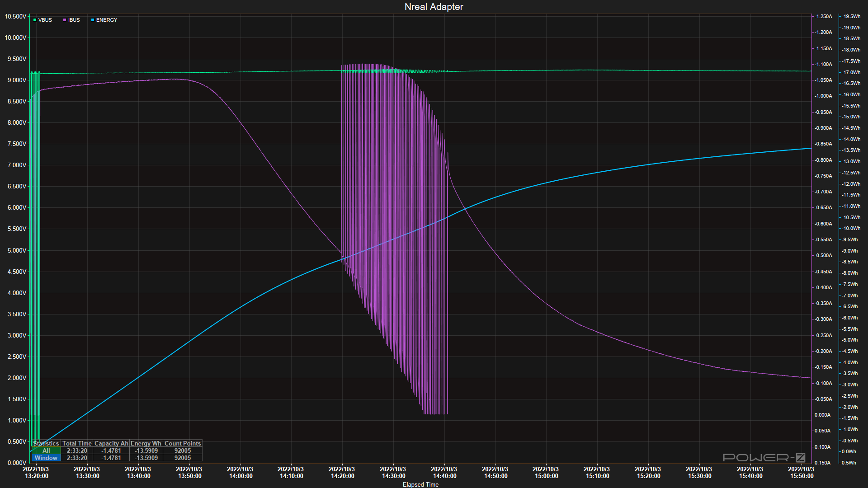Click capacity -1.4781 in the Window row
The image size is (868, 488).
point(111,458)
